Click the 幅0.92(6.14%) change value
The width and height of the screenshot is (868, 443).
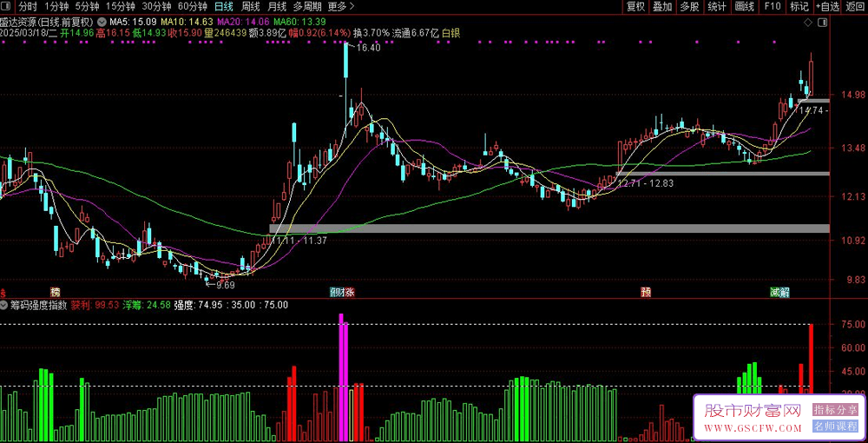[x=319, y=33]
